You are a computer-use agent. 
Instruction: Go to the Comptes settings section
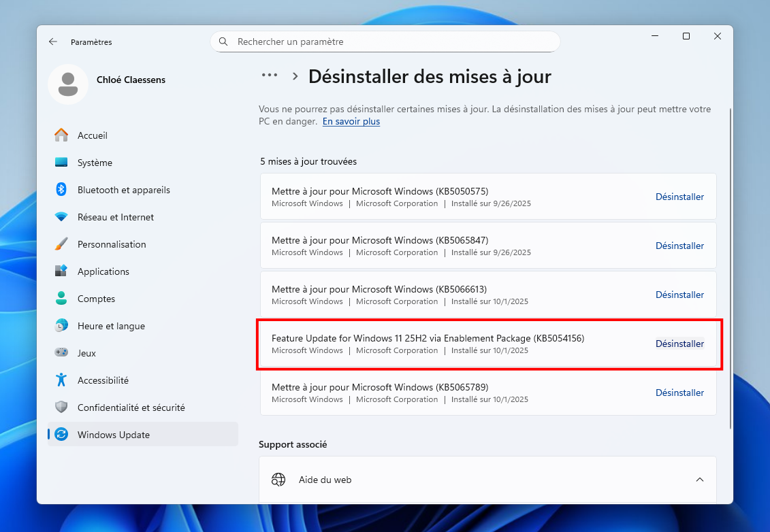pyautogui.click(x=96, y=299)
